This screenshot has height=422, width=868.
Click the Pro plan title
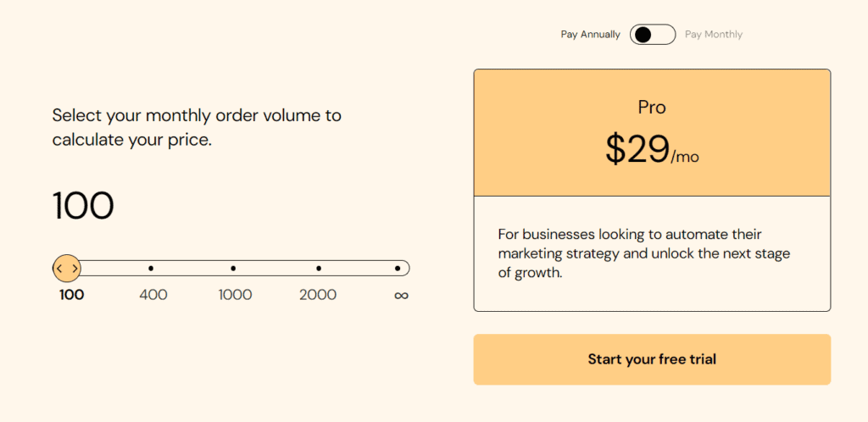[652, 108]
